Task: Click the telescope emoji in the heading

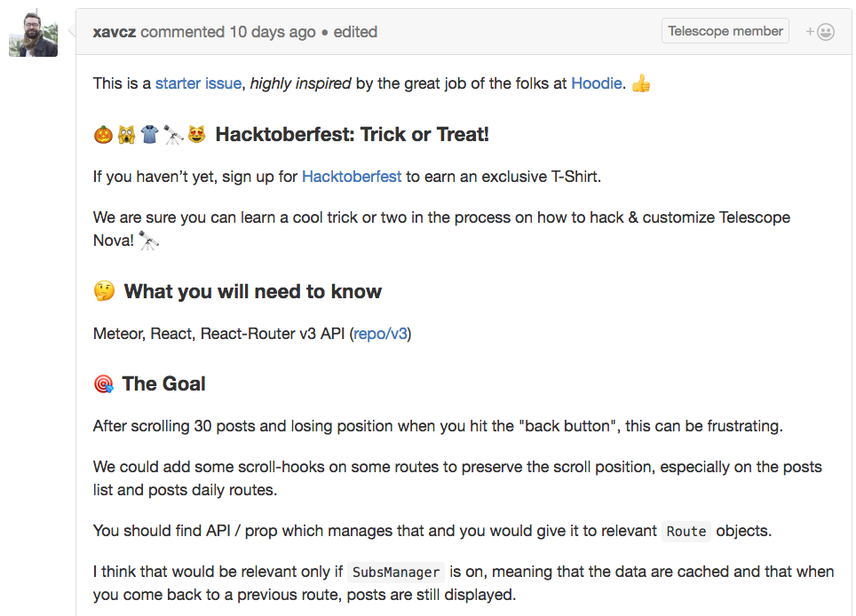Action: coord(173,134)
